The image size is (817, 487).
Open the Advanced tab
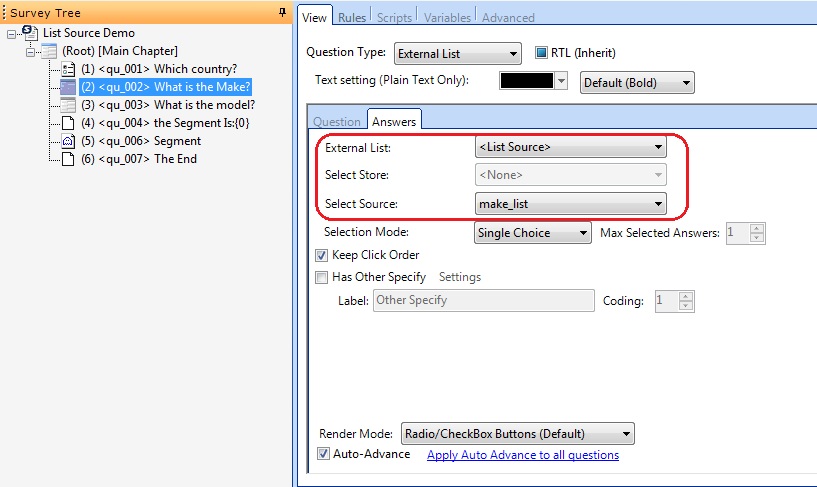(508, 17)
